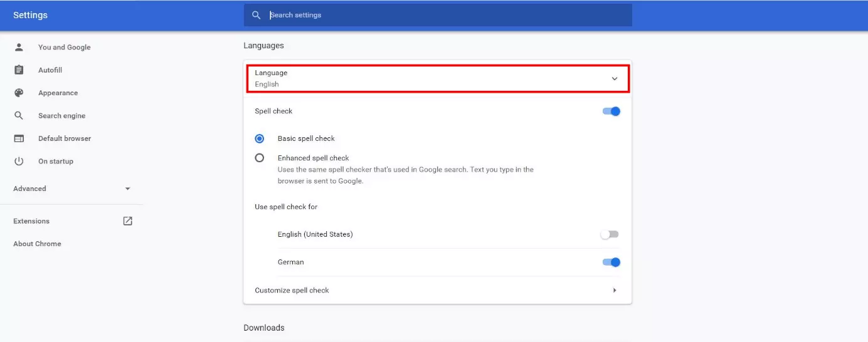Open the Appearance settings section
Viewport: 868px width, 342px height.
tap(58, 93)
